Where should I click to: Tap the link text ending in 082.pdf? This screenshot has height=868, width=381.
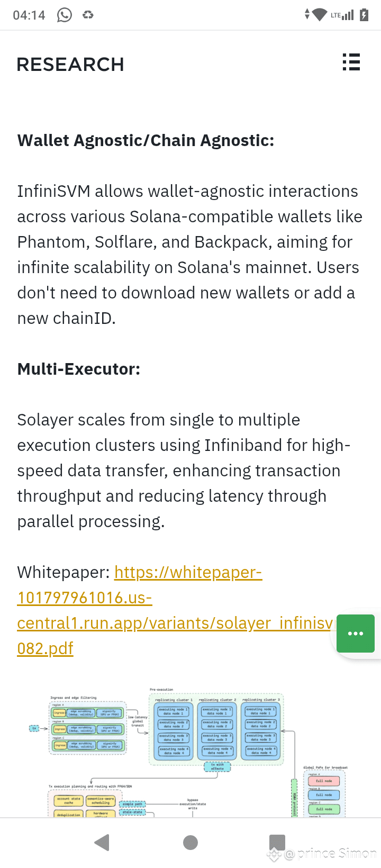(x=45, y=648)
